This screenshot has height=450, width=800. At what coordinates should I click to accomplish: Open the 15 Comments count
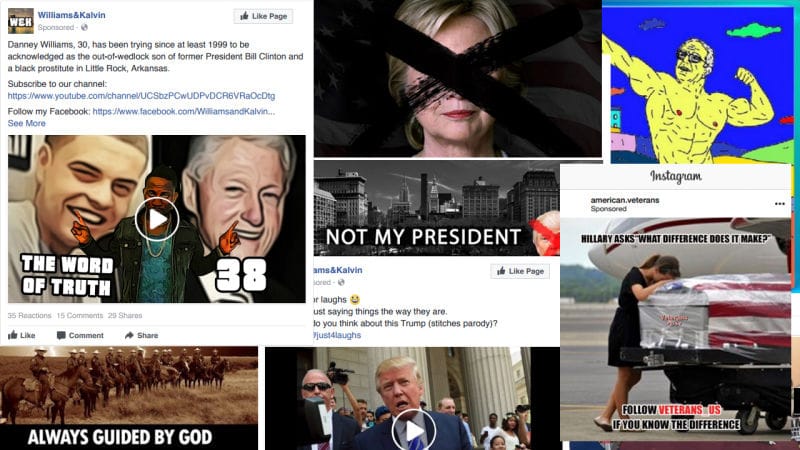click(80, 315)
